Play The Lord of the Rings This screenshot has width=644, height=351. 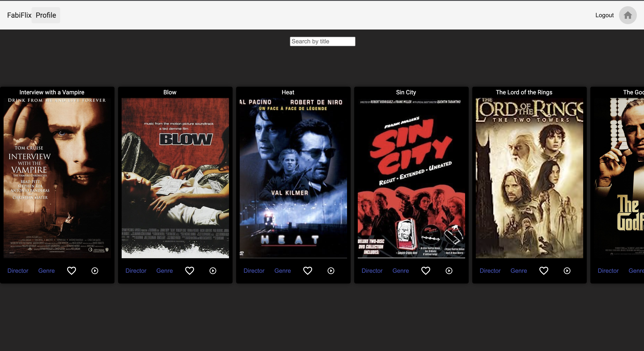pyautogui.click(x=567, y=271)
